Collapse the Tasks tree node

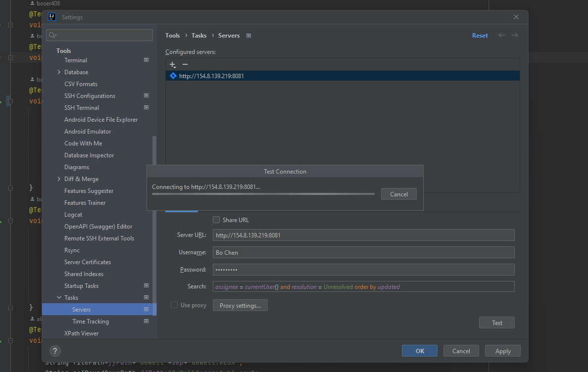pyautogui.click(x=59, y=297)
